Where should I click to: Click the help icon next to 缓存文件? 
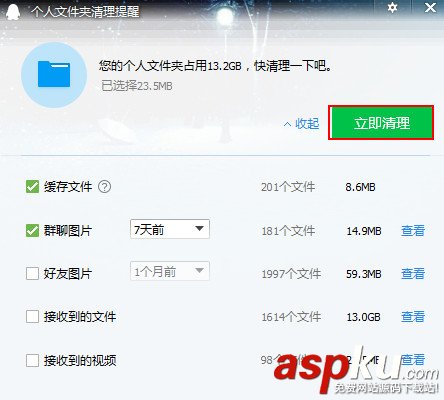(x=104, y=187)
